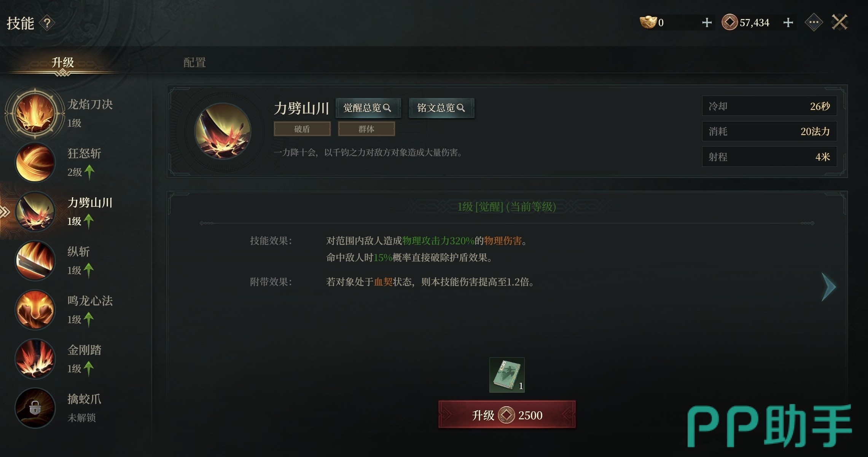The height and width of the screenshot is (457, 868).
Task: Add gold ingots via plus icon
Action: (707, 22)
